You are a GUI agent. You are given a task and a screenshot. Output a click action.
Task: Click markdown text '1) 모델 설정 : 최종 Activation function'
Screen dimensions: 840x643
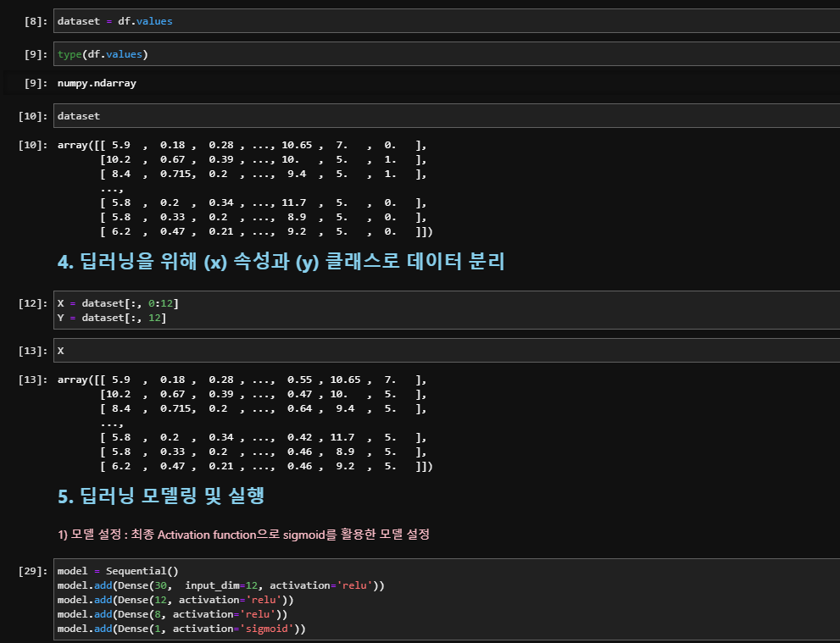(243, 535)
